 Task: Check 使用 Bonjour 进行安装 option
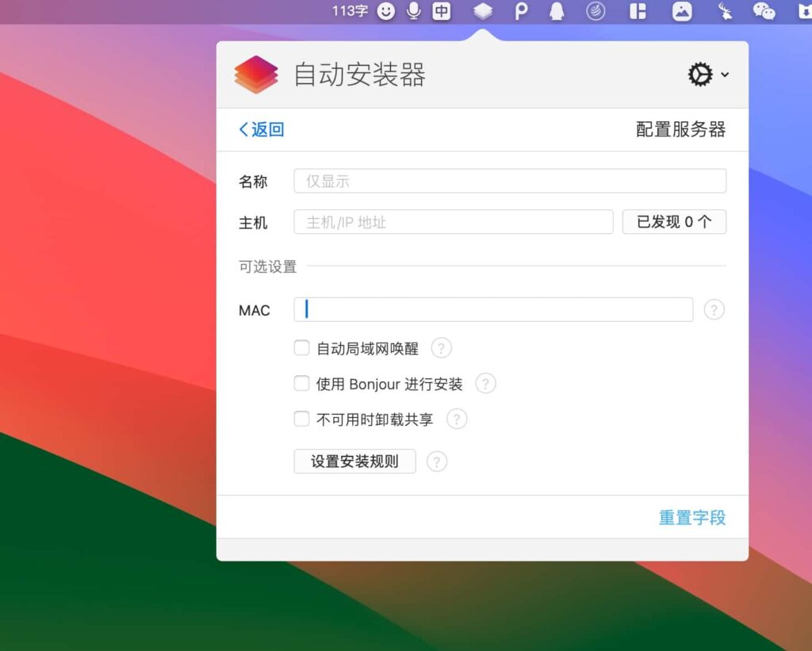tap(302, 383)
